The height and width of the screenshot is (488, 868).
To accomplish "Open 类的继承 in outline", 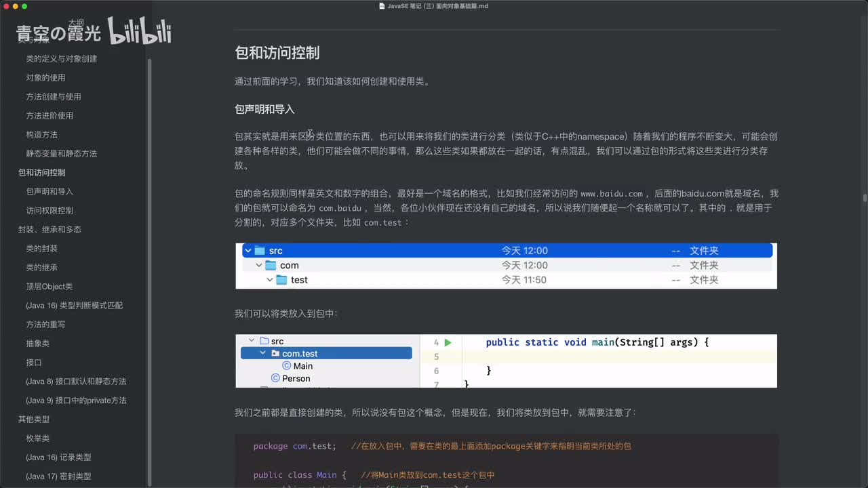I will pyautogui.click(x=41, y=268).
